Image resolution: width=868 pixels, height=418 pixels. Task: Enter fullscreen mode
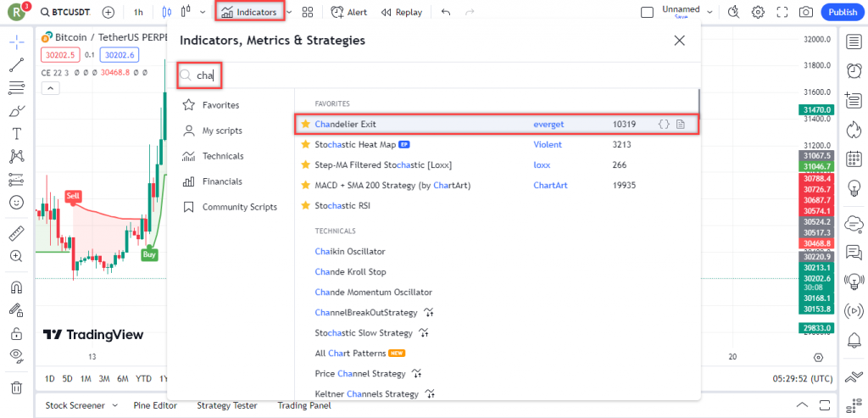click(782, 12)
